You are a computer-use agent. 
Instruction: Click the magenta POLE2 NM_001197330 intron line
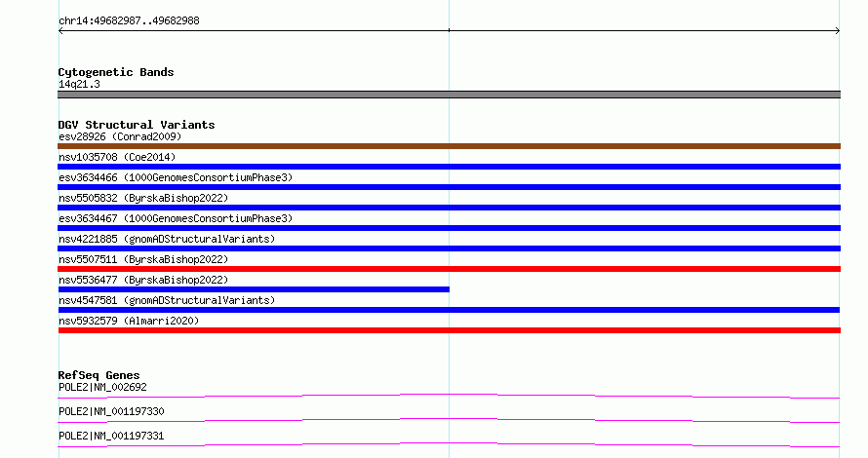click(x=449, y=419)
